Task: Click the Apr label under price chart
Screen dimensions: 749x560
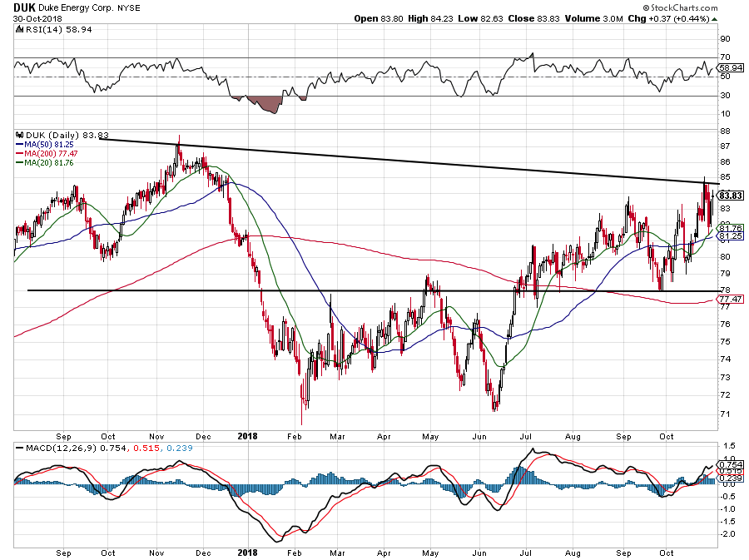Action: [x=384, y=436]
